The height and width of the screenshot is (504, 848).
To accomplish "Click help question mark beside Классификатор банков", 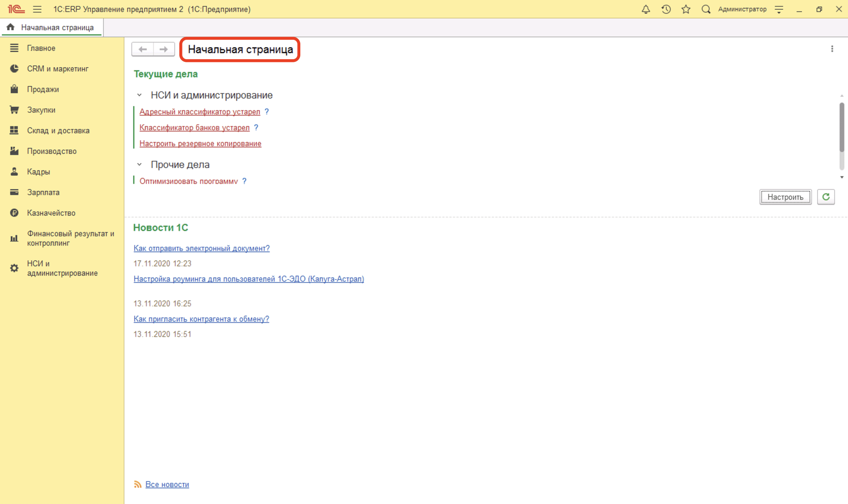I will pos(256,128).
